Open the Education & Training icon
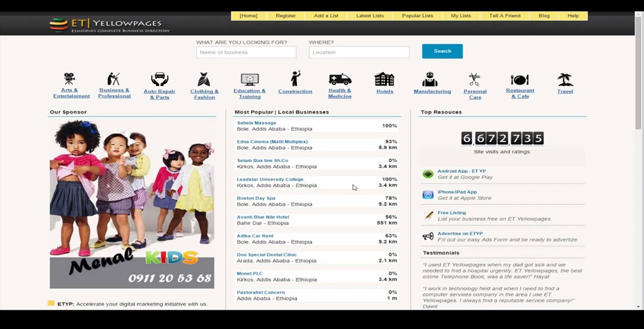 249,79
